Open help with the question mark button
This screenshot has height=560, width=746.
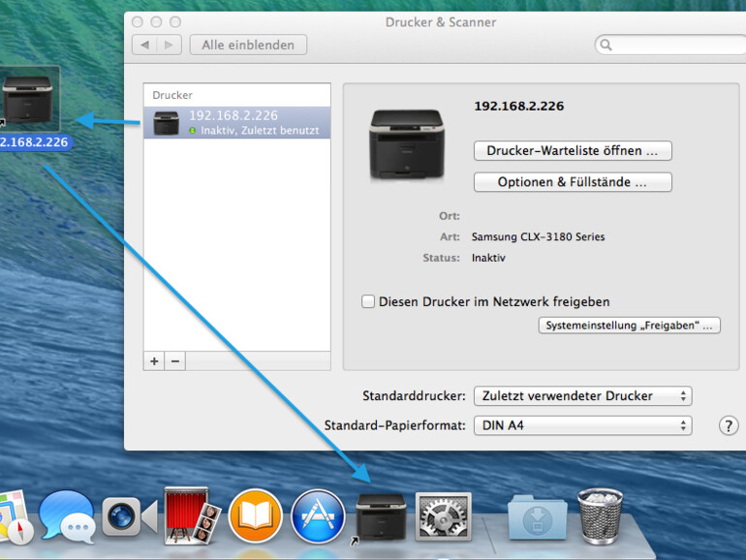(x=729, y=426)
